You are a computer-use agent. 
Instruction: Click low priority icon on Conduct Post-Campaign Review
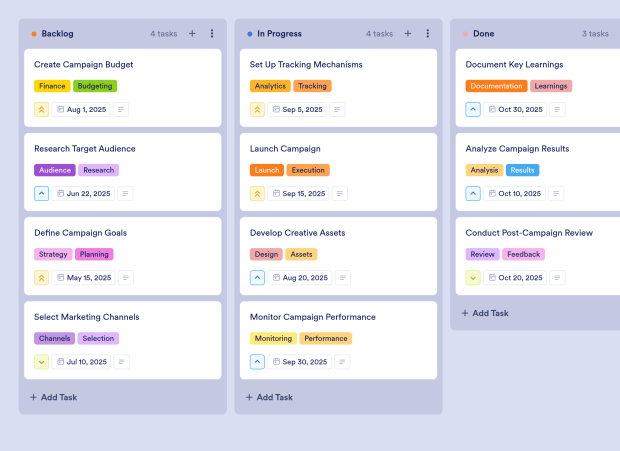(x=473, y=278)
